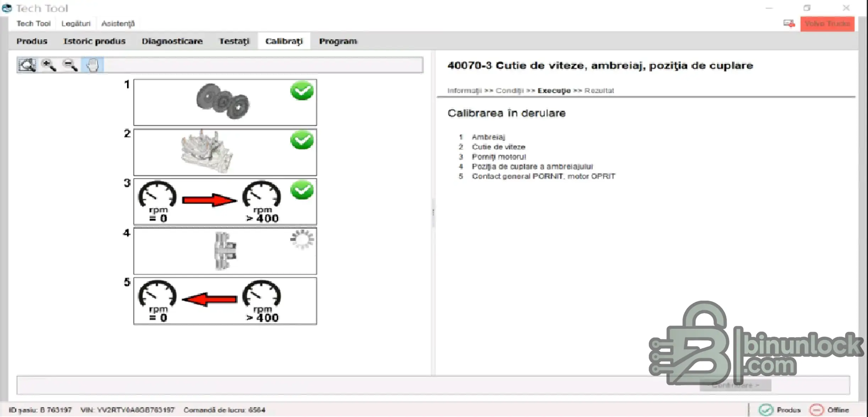Open the Tech Tool menu
This screenshot has height=417, width=868.
(34, 24)
